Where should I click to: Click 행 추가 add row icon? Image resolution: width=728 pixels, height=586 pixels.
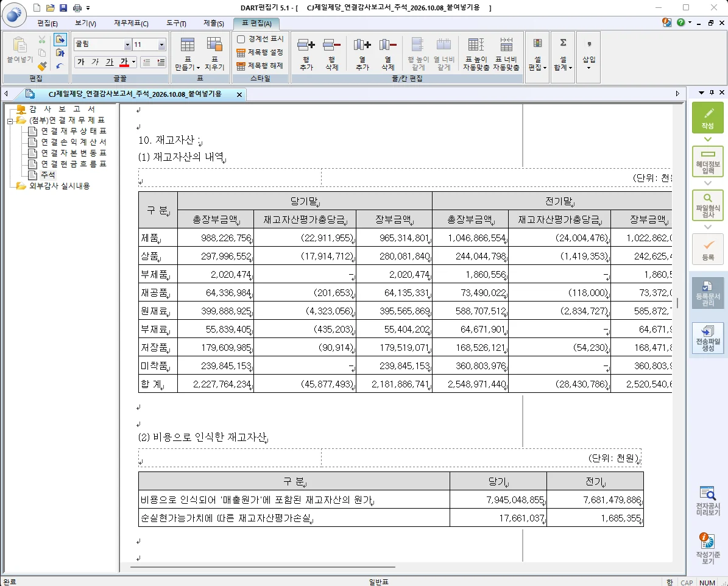coord(306,54)
